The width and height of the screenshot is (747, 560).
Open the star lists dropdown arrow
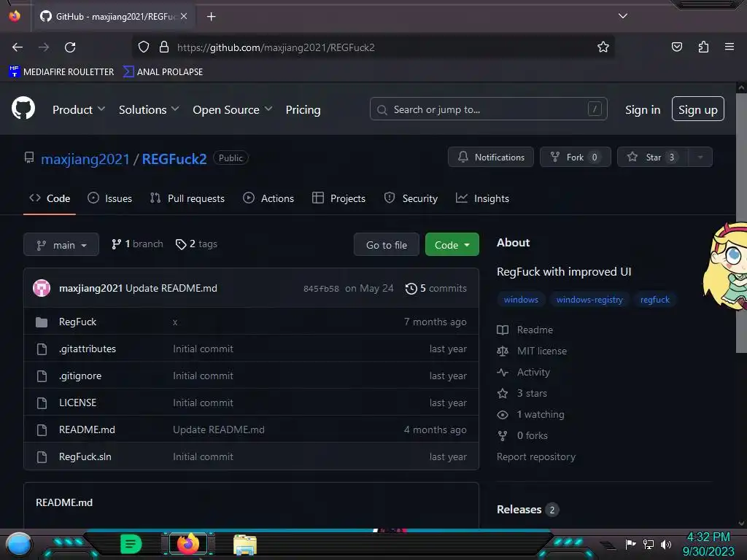pos(700,157)
